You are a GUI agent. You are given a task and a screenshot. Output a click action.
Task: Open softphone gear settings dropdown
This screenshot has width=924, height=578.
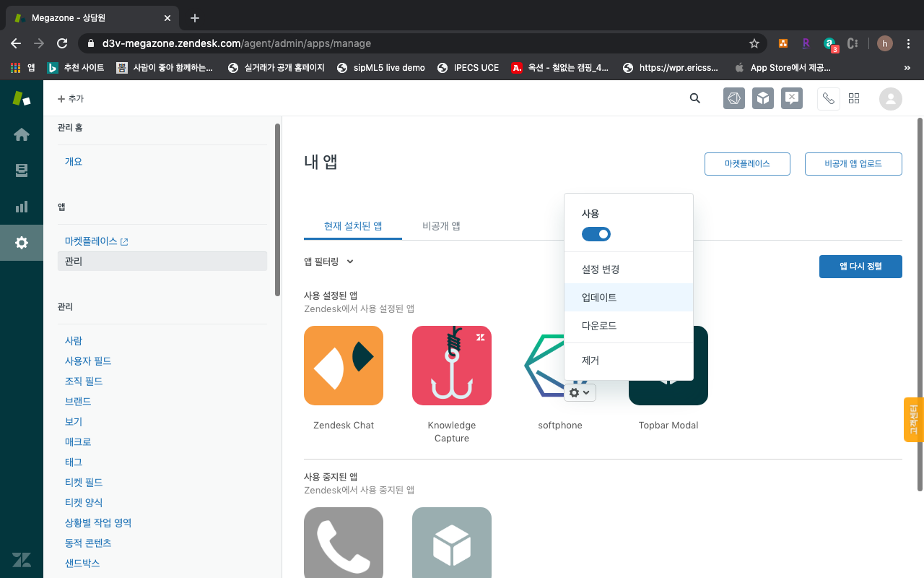pos(580,392)
